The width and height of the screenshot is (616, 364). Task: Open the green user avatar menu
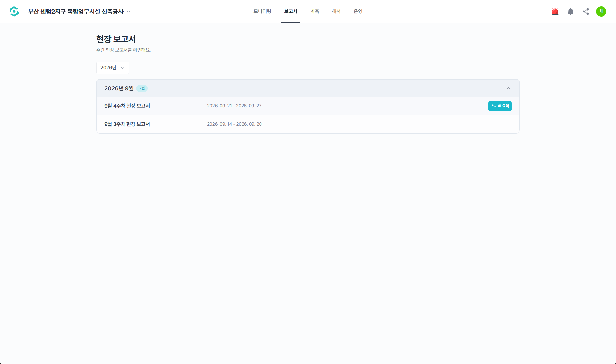point(601,12)
